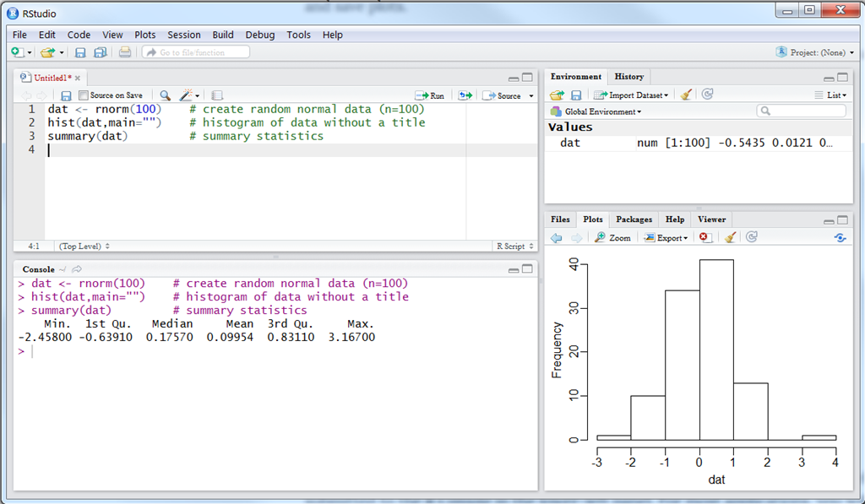Maximize the Console pane
The height and width of the screenshot is (504, 865).
click(528, 268)
